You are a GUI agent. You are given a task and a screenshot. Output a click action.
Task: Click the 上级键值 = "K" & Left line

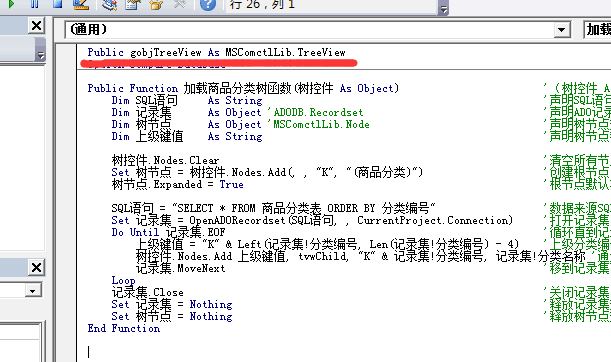(x=327, y=245)
